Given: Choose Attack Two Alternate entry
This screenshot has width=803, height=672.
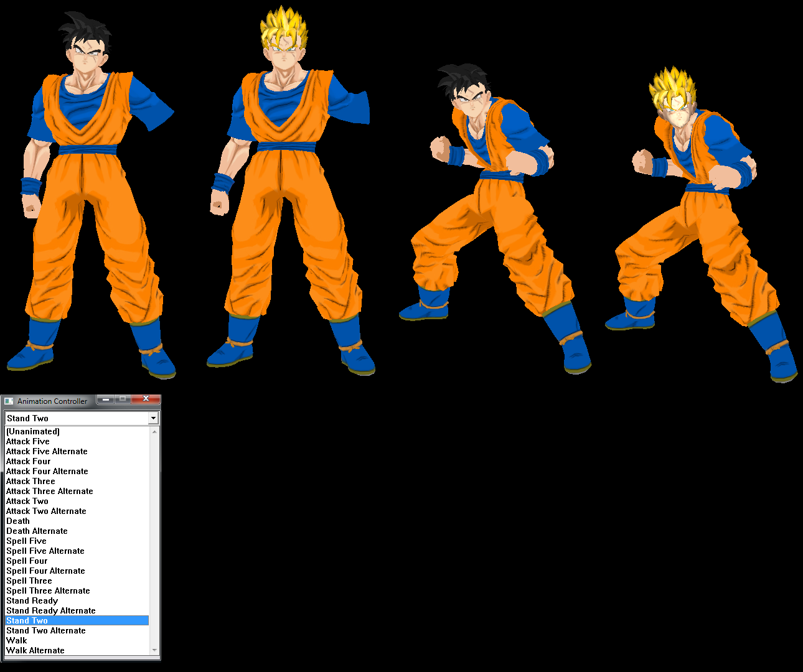Looking at the screenshot, I should coord(77,511).
